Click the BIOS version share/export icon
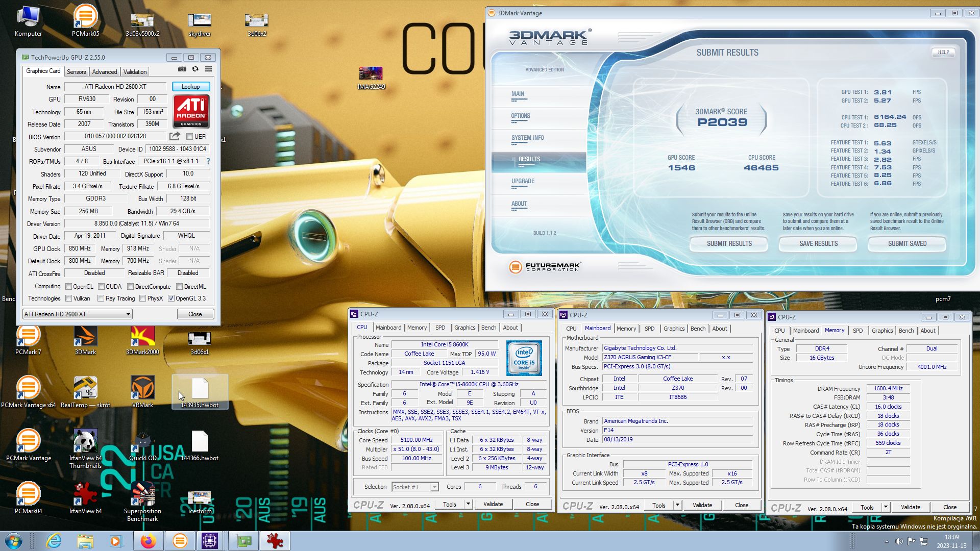This screenshot has width=980, height=551. coord(175,136)
